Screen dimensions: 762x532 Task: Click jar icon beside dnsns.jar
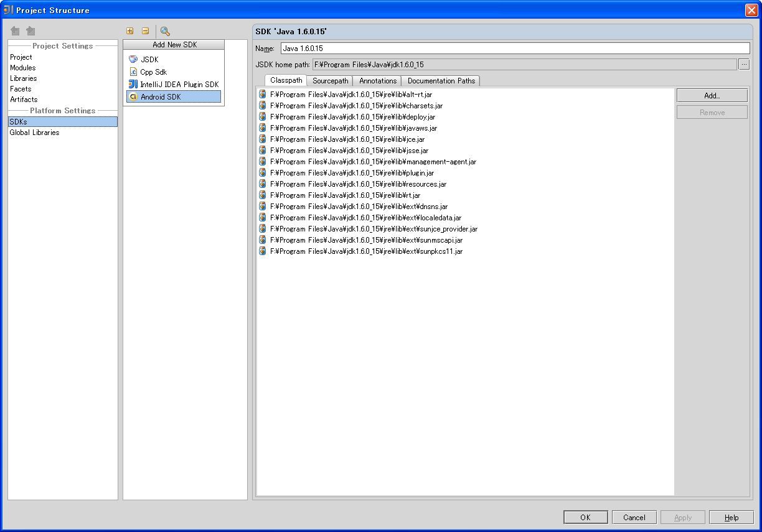click(263, 207)
